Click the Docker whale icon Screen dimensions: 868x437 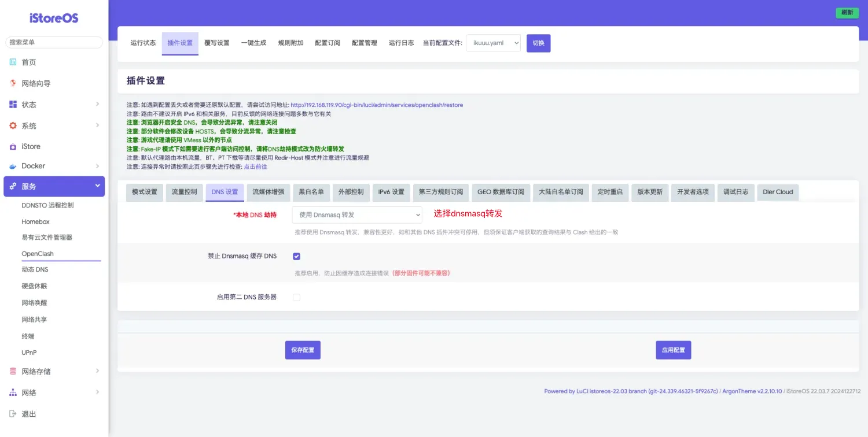13,166
